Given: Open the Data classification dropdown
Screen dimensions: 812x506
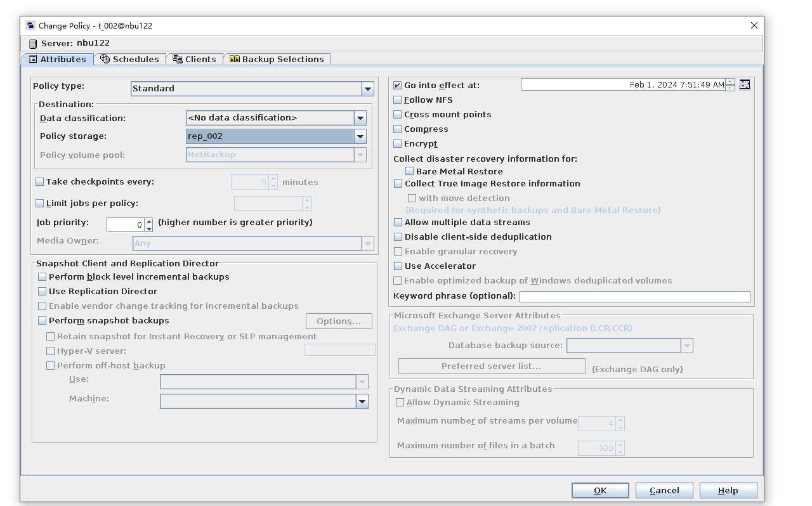Looking at the screenshot, I should click(x=360, y=118).
